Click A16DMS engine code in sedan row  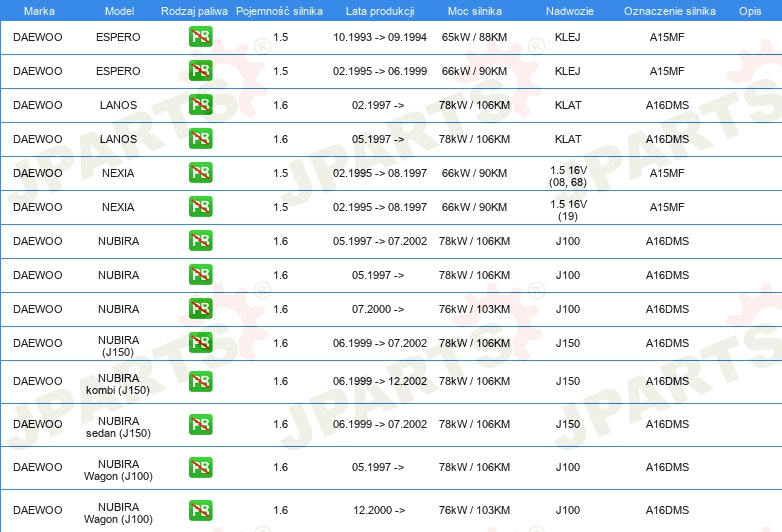click(667, 424)
